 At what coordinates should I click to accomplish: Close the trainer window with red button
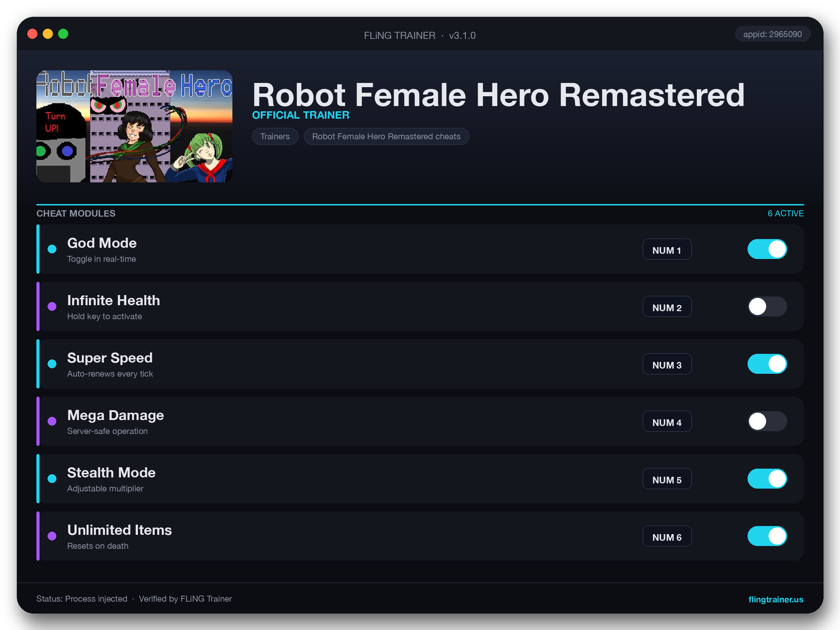[33, 34]
